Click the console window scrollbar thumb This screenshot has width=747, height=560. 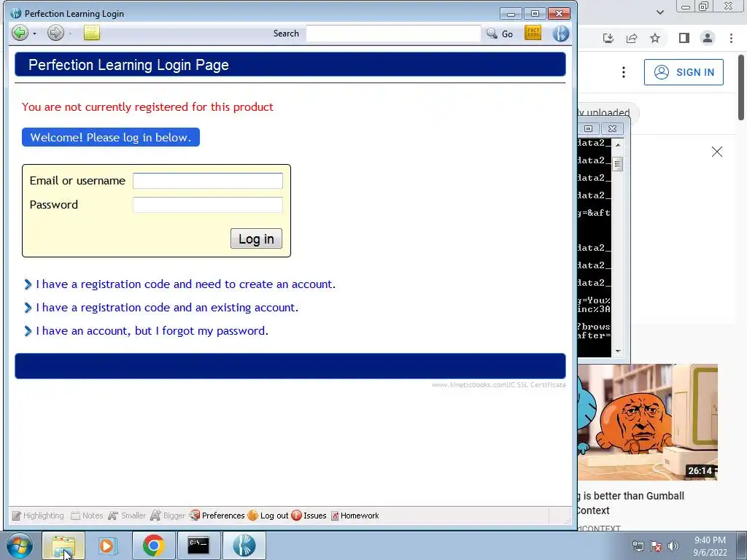click(x=617, y=164)
